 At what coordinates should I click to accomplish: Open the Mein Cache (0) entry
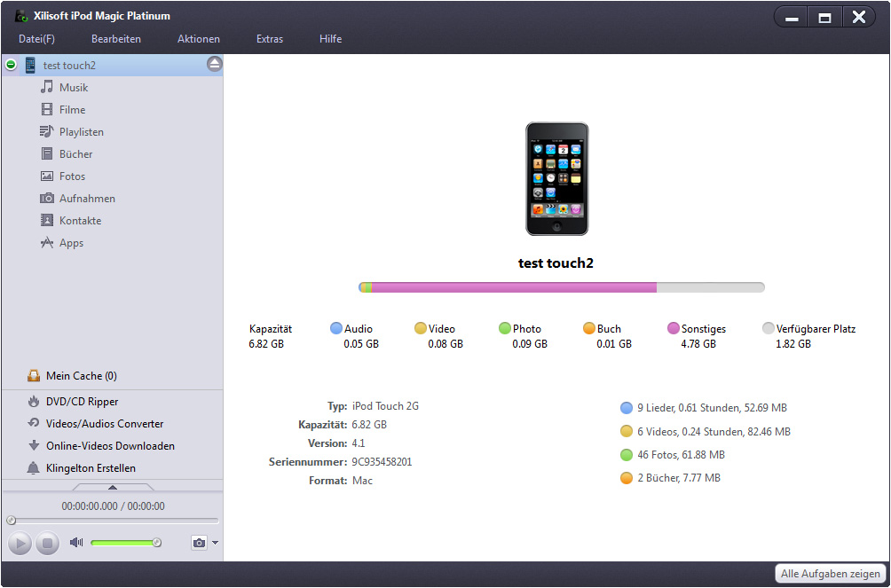(82, 376)
